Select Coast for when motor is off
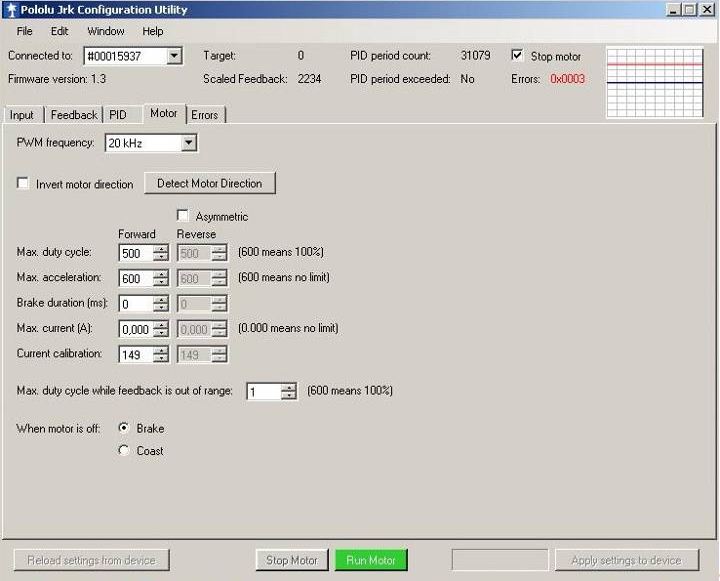This screenshot has width=720, height=581. (x=124, y=451)
